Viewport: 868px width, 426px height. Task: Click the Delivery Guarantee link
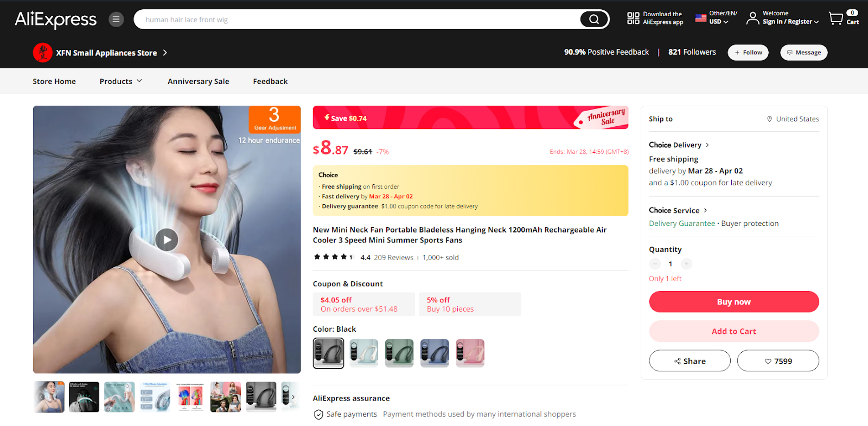point(682,223)
